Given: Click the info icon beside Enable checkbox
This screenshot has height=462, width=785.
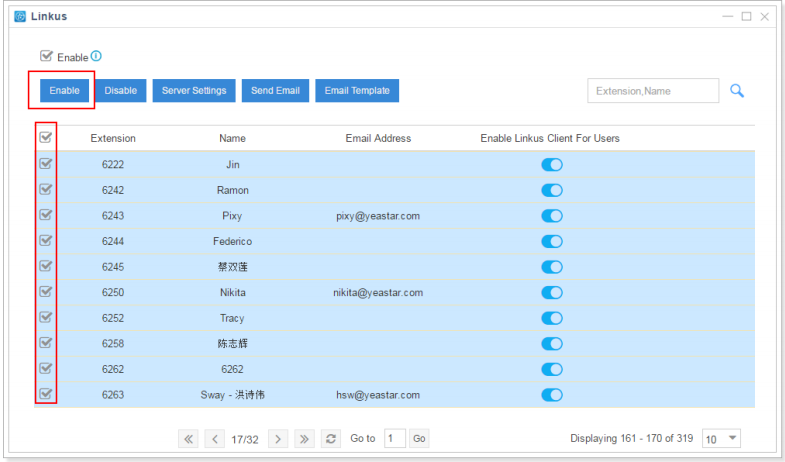Looking at the screenshot, I should pyautogui.click(x=96, y=57).
